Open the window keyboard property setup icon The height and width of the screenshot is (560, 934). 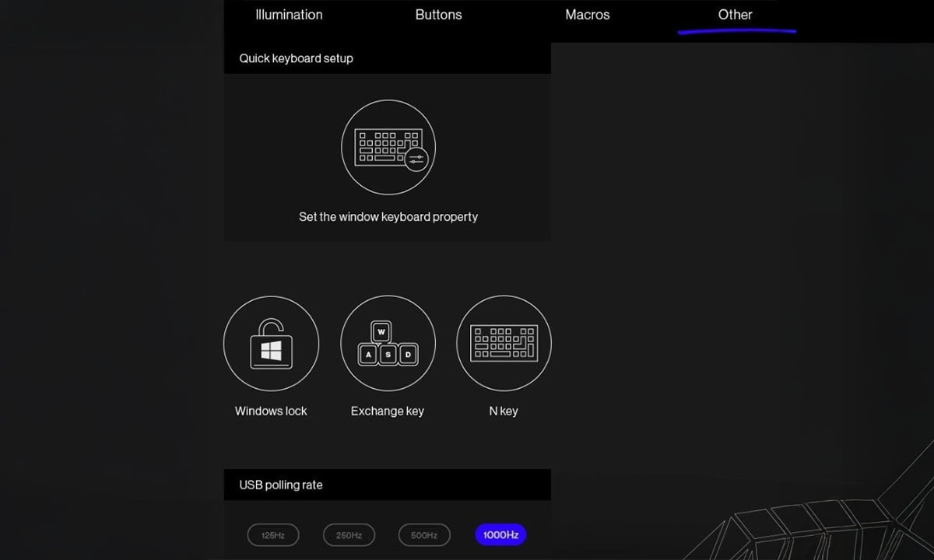(x=388, y=148)
